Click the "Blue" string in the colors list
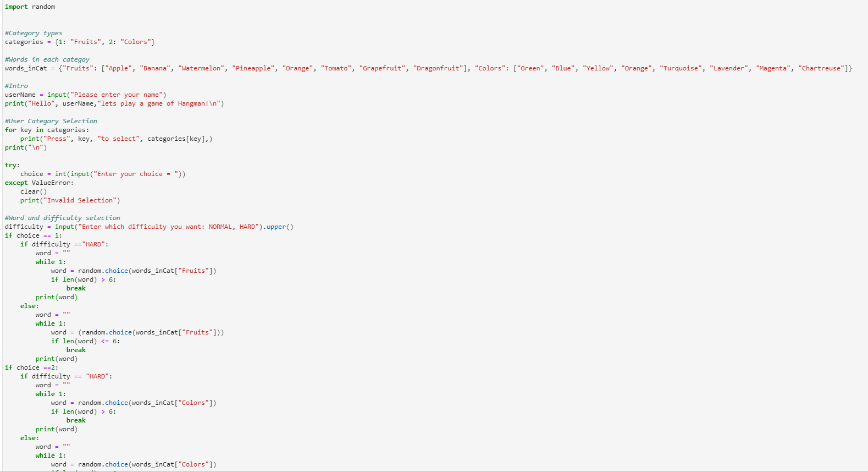 (563, 68)
